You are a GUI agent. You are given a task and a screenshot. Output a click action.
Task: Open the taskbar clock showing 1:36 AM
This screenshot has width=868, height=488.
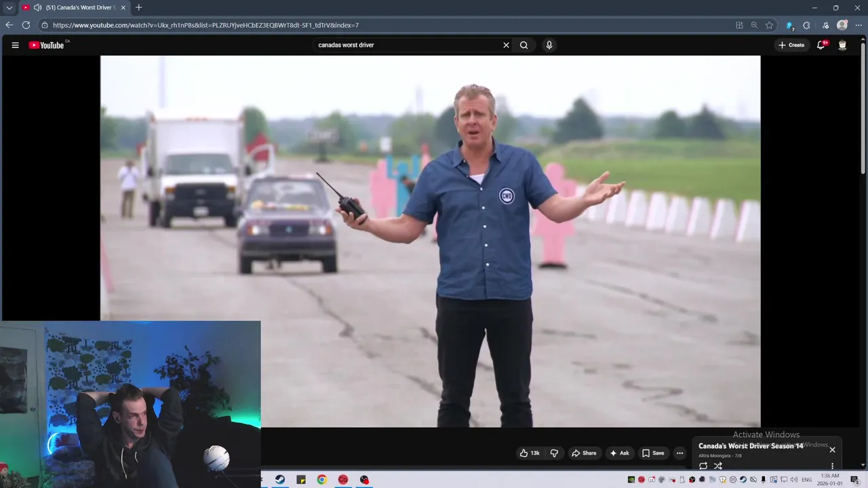(830, 479)
